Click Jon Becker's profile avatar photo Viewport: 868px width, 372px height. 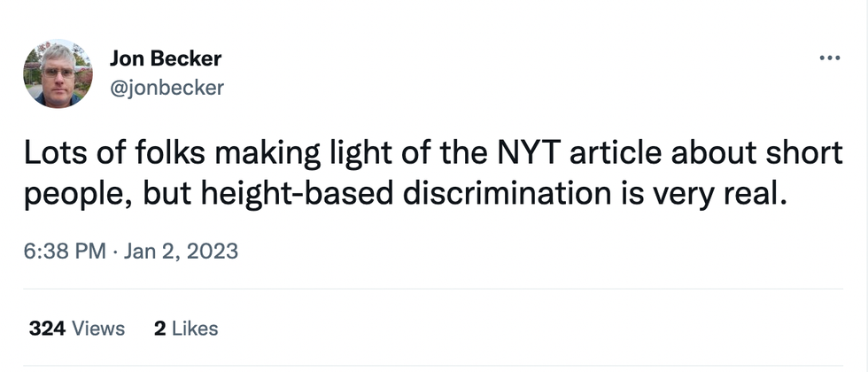(58, 74)
